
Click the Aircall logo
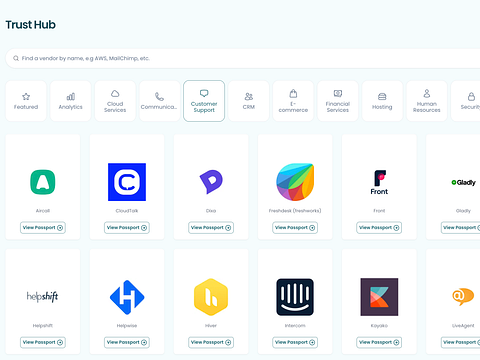point(43,182)
